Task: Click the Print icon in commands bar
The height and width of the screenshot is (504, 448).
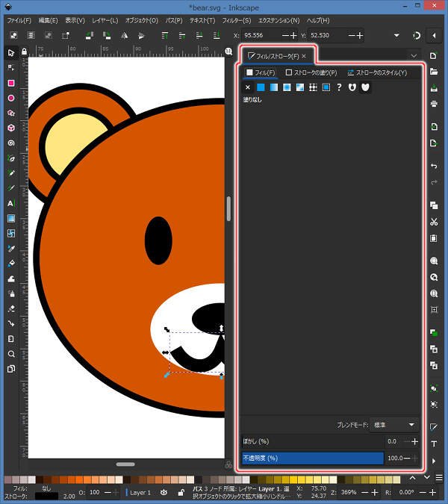Action: click(434, 104)
